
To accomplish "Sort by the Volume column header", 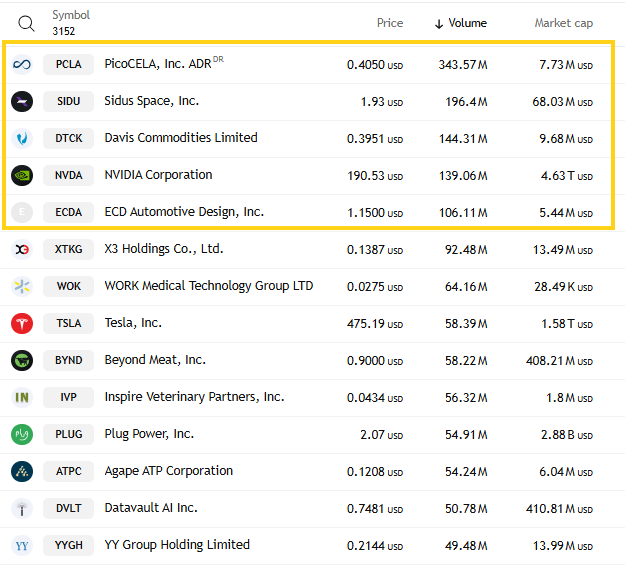I will pyautogui.click(x=468, y=23).
